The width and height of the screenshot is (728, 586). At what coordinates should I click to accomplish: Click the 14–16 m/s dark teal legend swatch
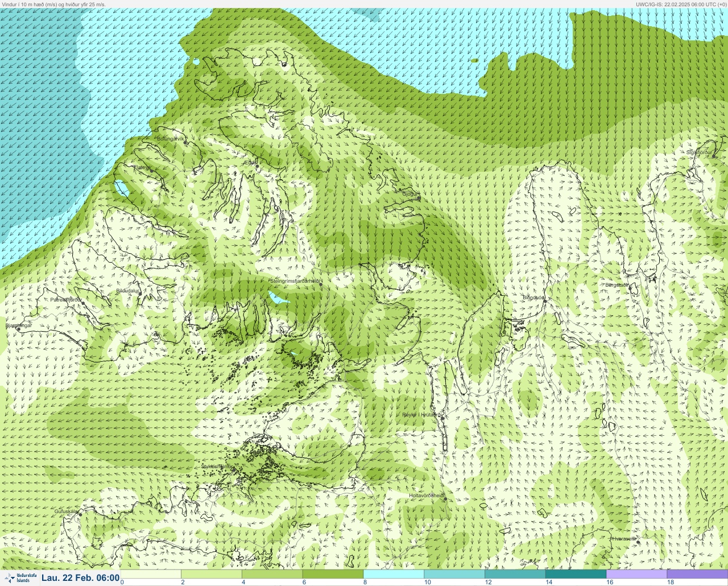576,574
